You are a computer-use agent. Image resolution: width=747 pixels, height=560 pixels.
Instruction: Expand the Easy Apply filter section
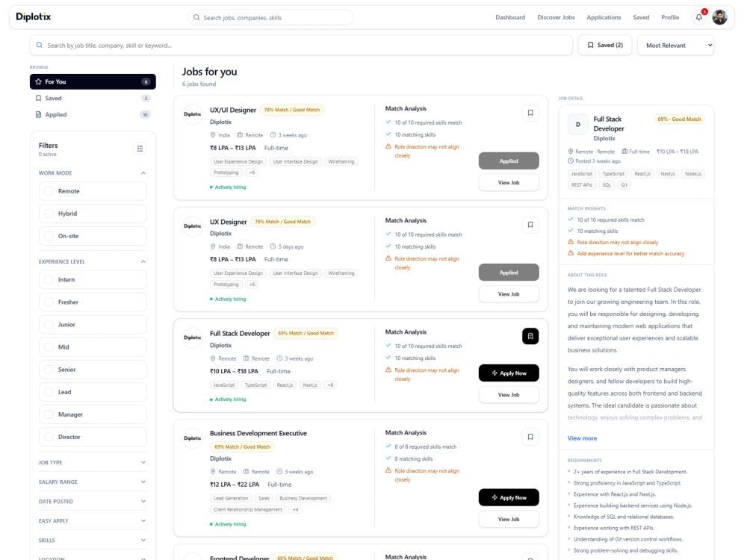point(93,521)
